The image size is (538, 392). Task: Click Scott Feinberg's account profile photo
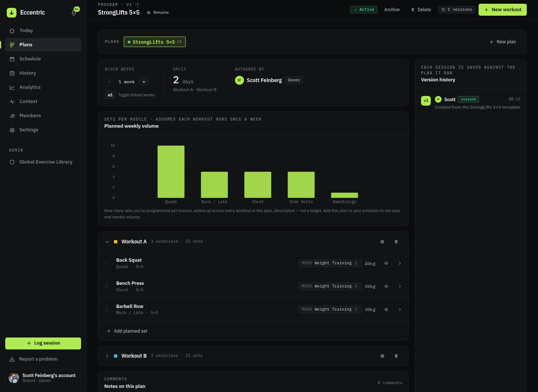(x=14, y=378)
